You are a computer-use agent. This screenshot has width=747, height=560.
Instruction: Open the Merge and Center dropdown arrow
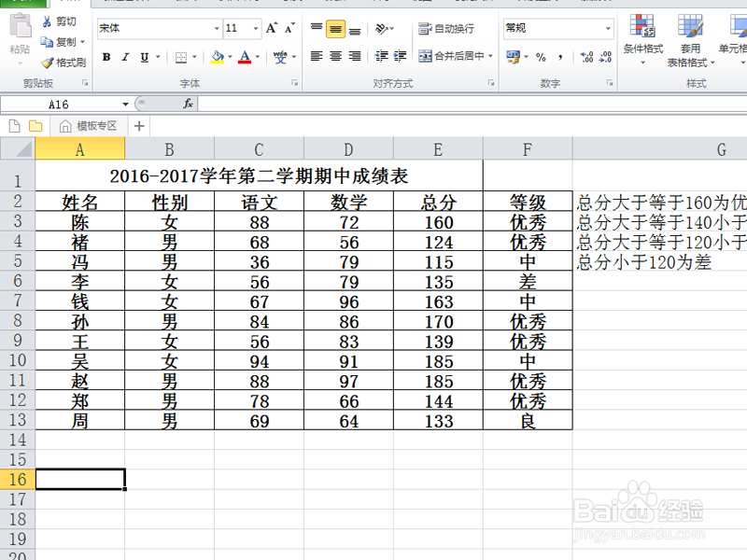(488, 57)
